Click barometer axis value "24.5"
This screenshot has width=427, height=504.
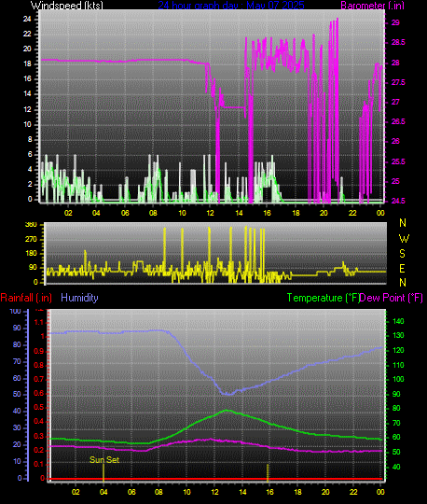point(398,201)
